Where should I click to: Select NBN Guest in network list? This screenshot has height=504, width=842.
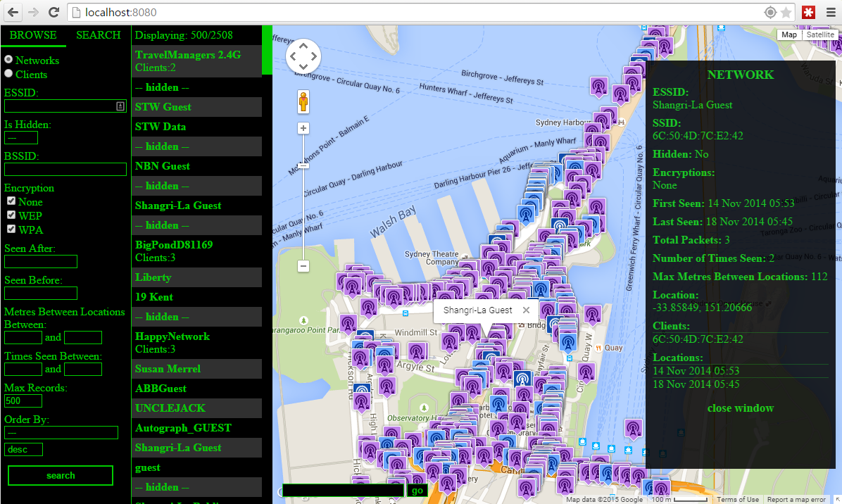click(x=196, y=166)
